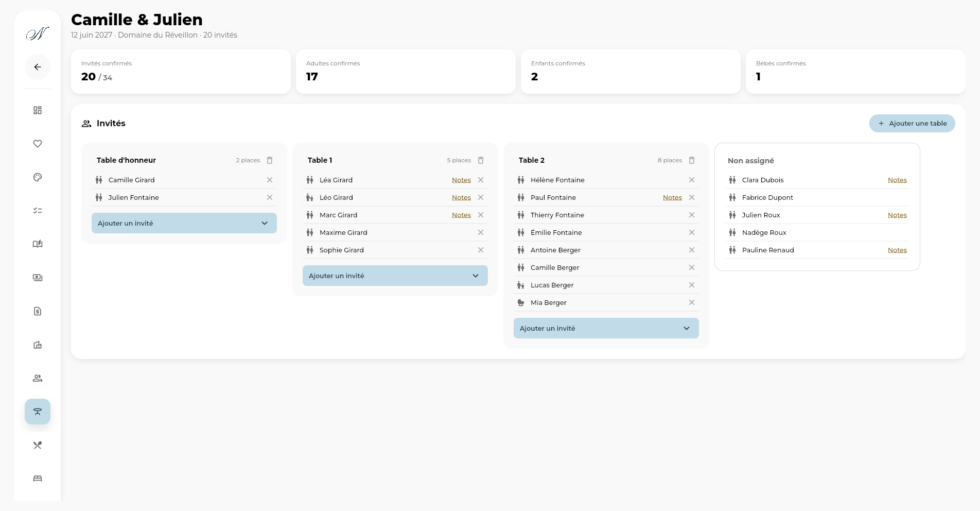Remove Julien Fontaine from Table d'honneur

[270, 197]
